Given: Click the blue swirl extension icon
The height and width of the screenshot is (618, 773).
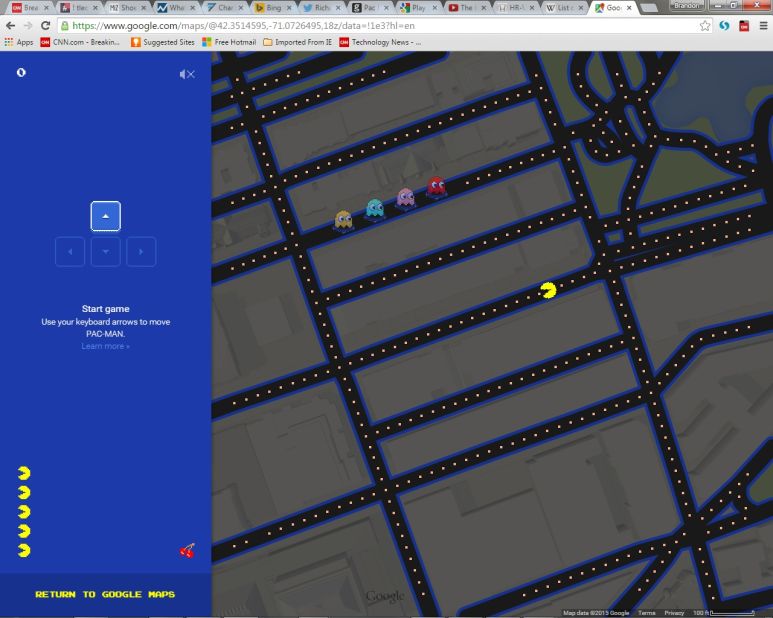Looking at the screenshot, I should coord(724,26).
